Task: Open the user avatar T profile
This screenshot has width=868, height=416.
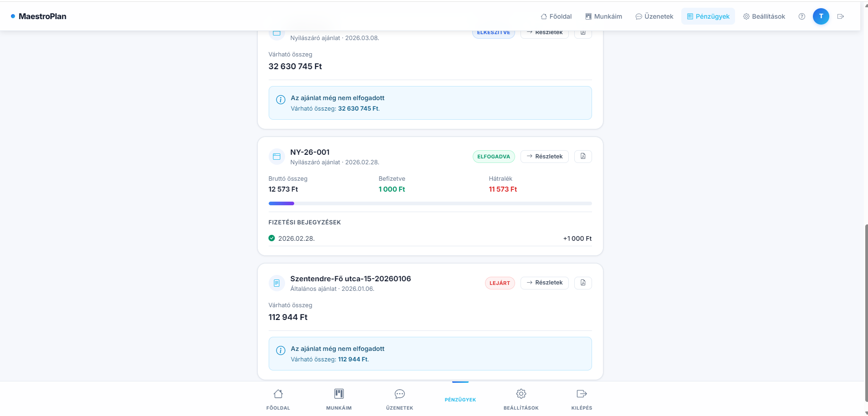Action: click(x=821, y=16)
